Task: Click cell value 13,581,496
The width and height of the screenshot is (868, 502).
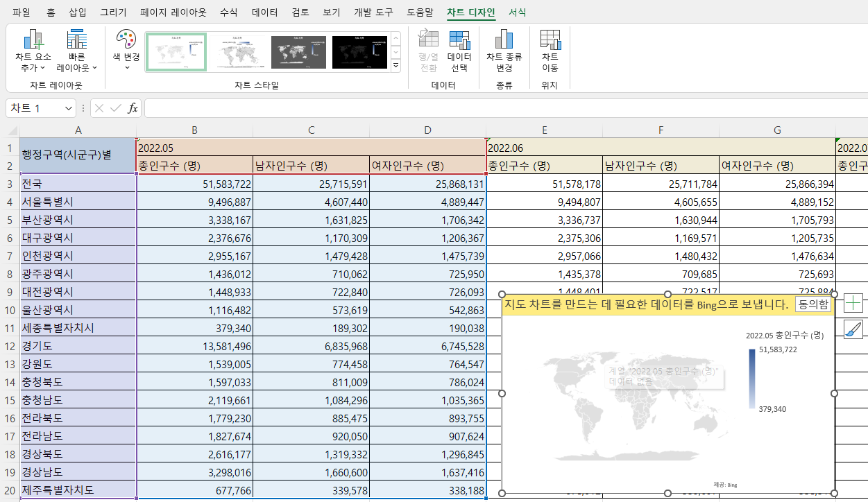Action: pos(195,345)
